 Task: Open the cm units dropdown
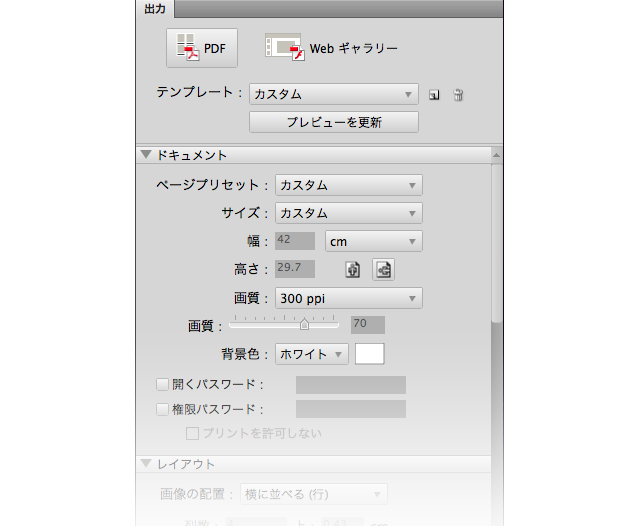(x=373, y=241)
